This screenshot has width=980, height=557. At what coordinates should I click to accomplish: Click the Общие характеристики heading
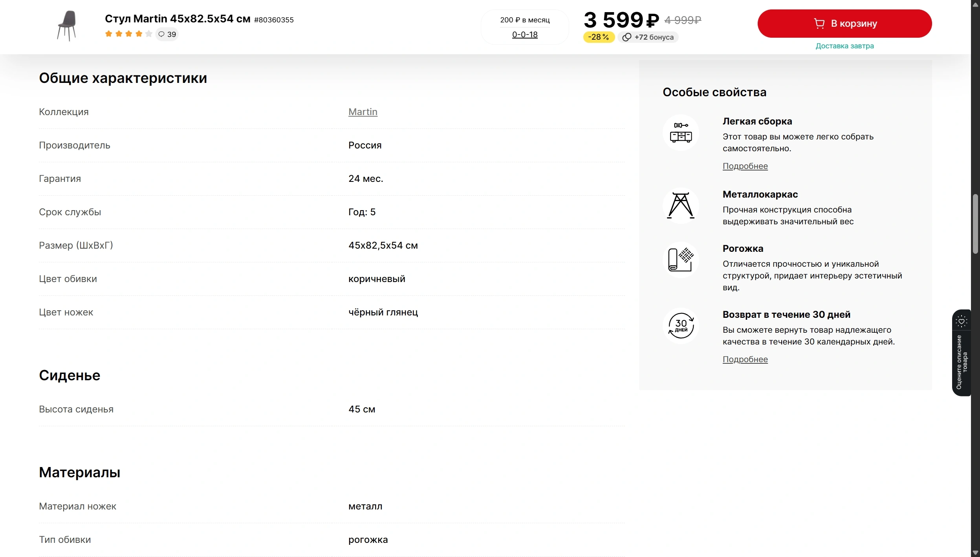point(123,78)
